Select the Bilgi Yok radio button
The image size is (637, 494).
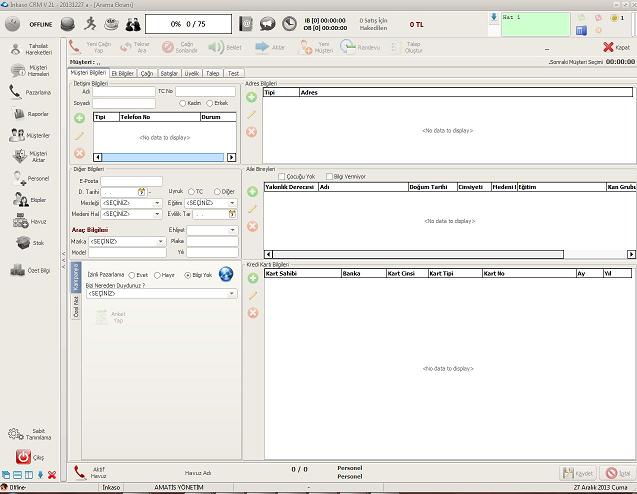[188, 275]
